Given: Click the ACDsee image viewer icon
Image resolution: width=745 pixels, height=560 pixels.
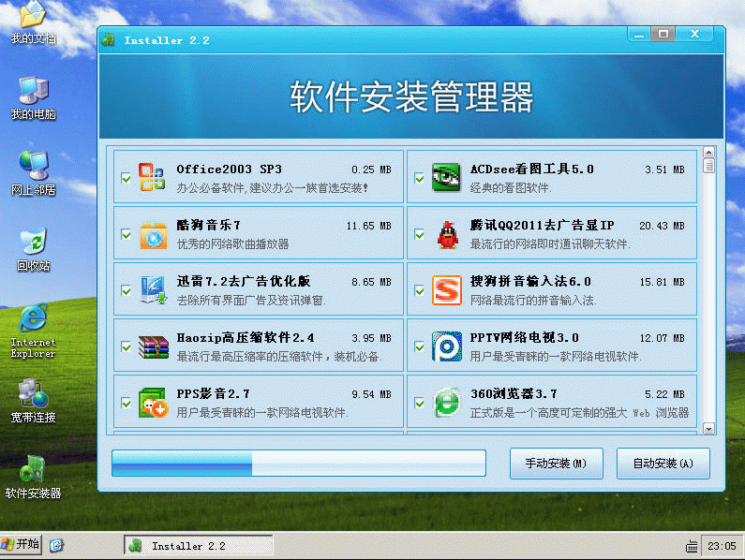Looking at the screenshot, I should (x=445, y=177).
